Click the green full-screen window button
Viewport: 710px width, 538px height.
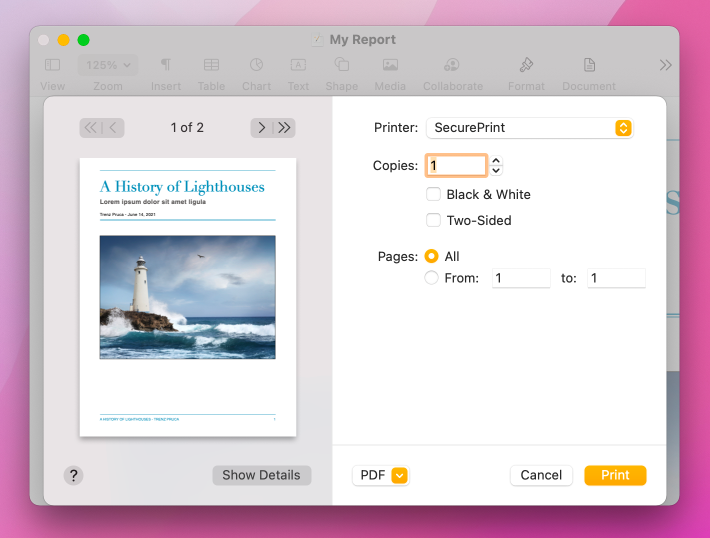[83, 40]
